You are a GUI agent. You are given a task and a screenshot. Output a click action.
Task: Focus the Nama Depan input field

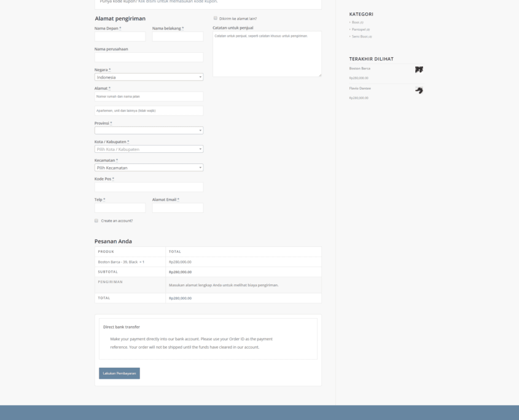[120, 37]
